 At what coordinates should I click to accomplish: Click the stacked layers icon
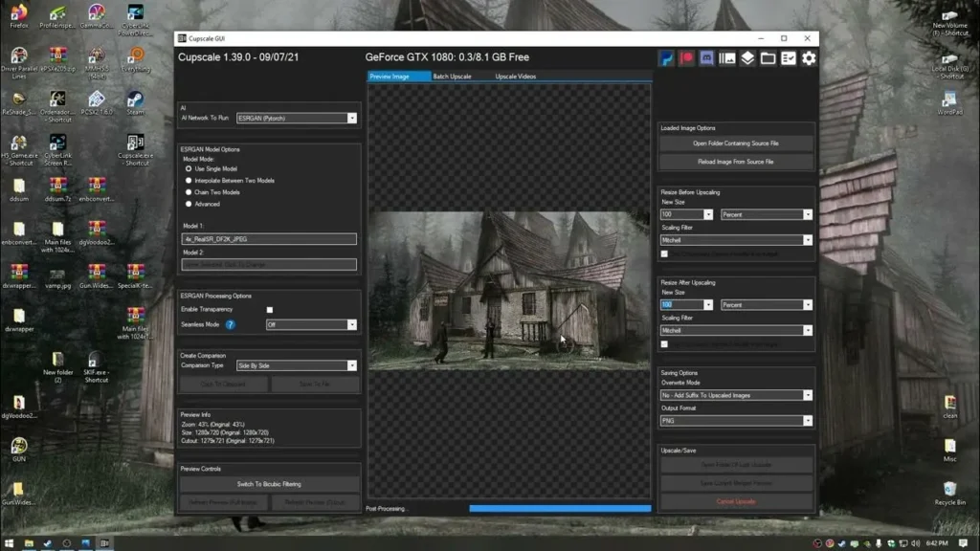pos(747,58)
